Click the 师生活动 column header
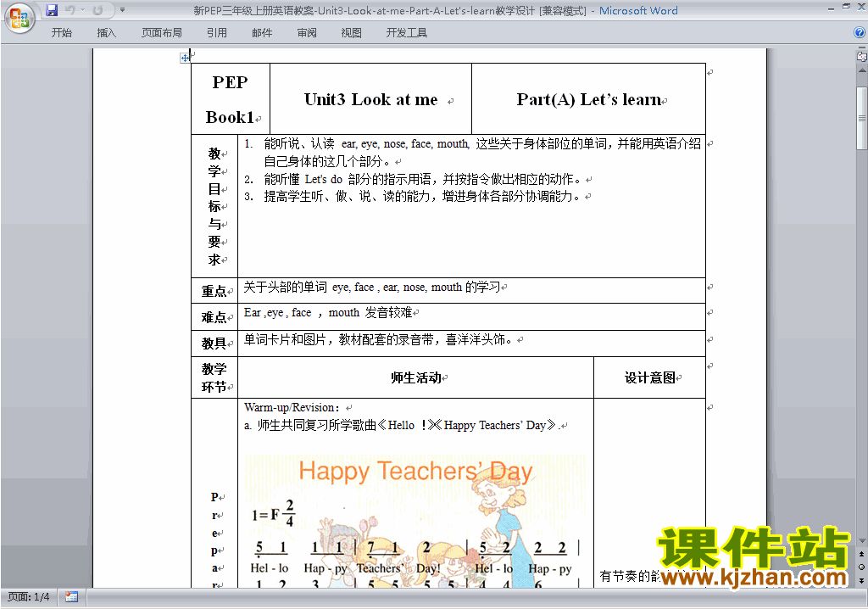The width and height of the screenshot is (868, 609). [x=415, y=378]
